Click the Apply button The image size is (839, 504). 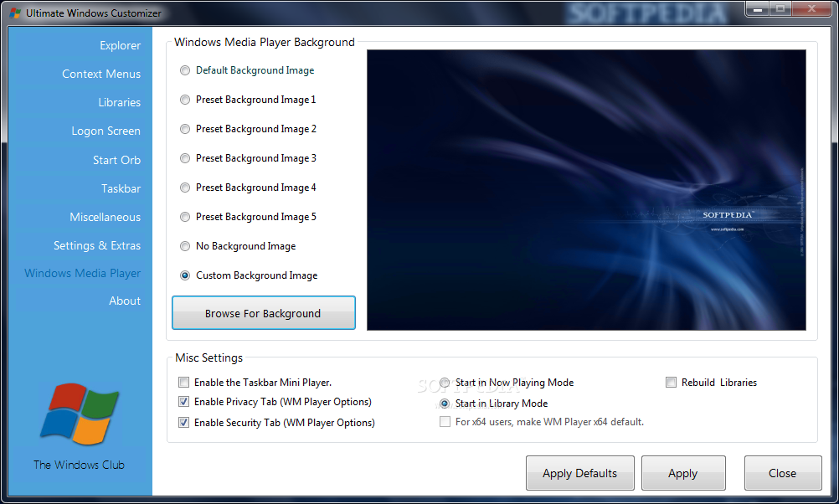683,473
